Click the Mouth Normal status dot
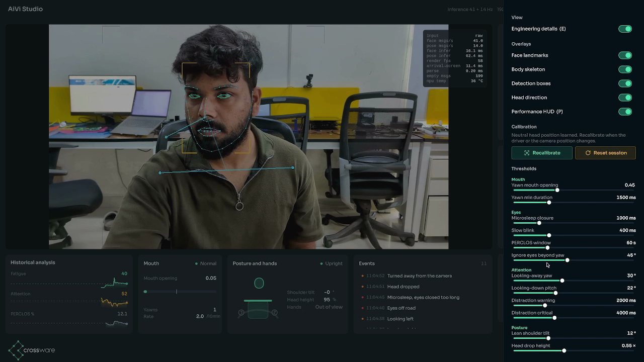Viewport: 644px width, 362px height. coord(196,263)
